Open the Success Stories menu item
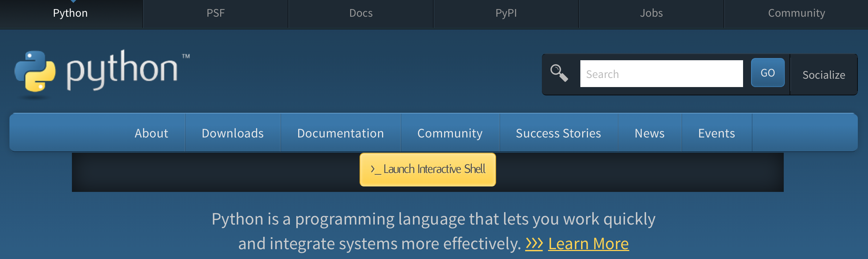Image resolution: width=868 pixels, height=259 pixels. (x=559, y=133)
